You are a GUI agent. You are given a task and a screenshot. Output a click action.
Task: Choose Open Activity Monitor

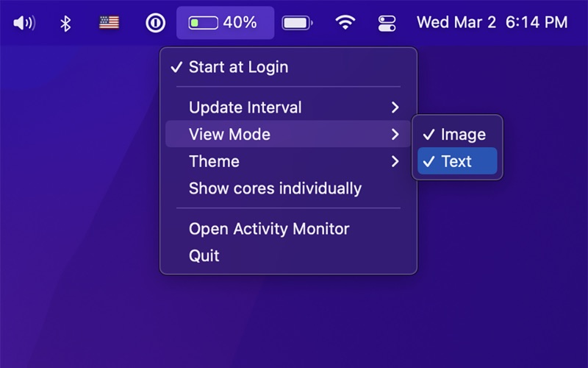(x=288, y=229)
